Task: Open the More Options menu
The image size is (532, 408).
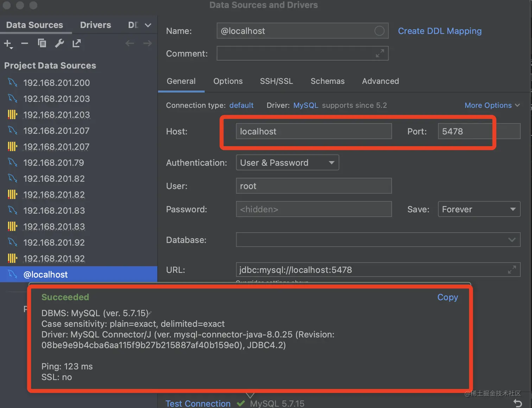Action: (x=492, y=105)
